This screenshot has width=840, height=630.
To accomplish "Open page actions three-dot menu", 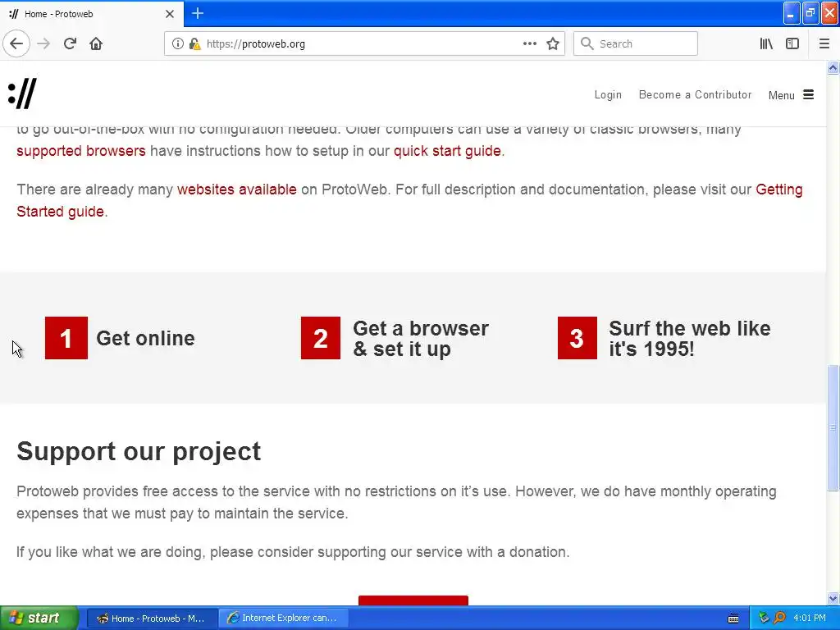I will click(x=529, y=43).
